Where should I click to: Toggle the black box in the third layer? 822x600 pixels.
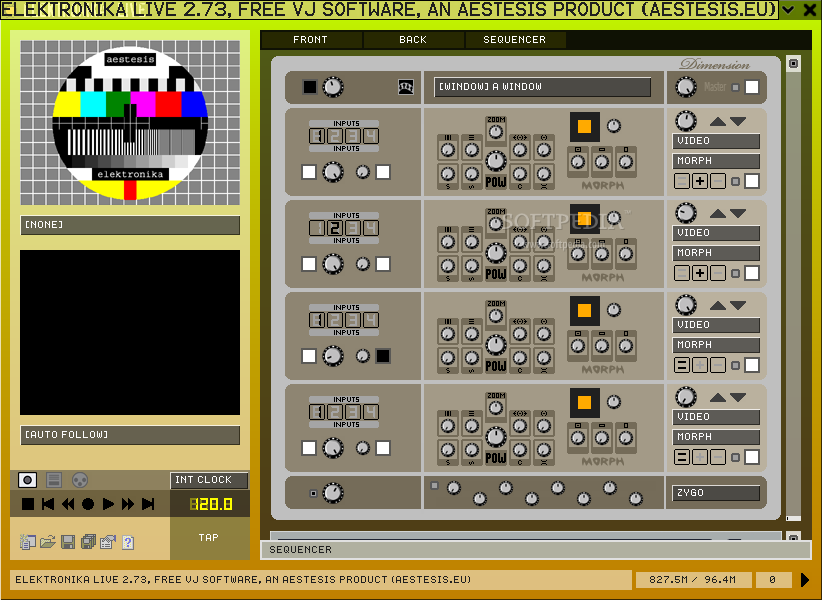[x=383, y=356]
